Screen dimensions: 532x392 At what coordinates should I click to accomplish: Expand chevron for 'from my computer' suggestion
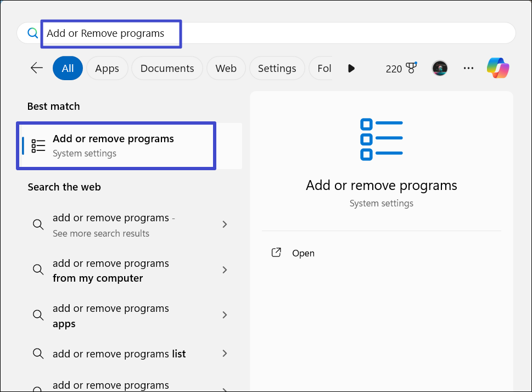pyautogui.click(x=225, y=270)
